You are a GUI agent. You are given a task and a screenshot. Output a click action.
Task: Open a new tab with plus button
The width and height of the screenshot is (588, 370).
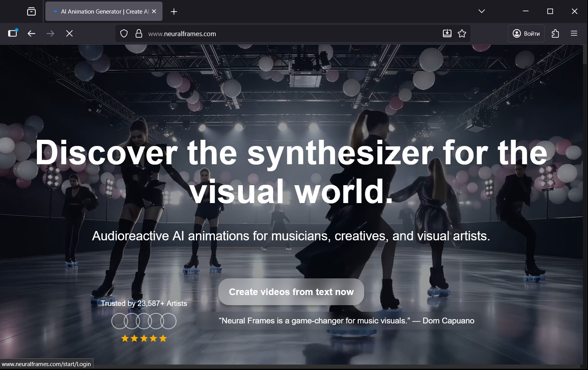click(x=174, y=12)
